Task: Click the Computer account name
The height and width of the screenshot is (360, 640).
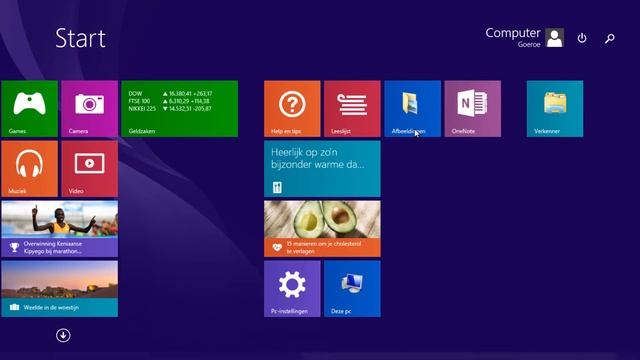Action: tap(513, 33)
